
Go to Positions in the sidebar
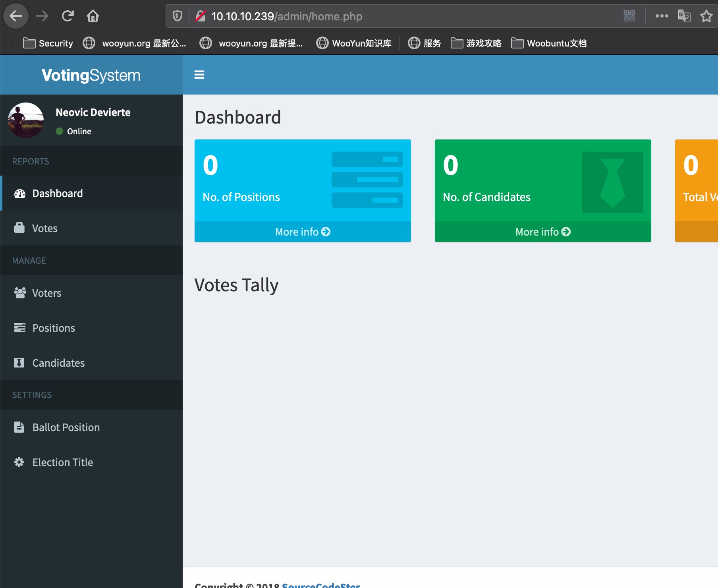[91, 328]
